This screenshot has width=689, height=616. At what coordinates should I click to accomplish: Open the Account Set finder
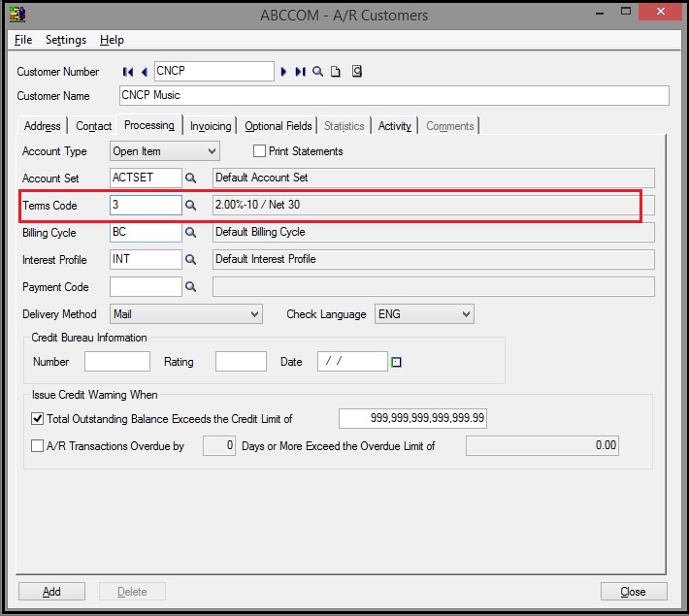pos(190,178)
